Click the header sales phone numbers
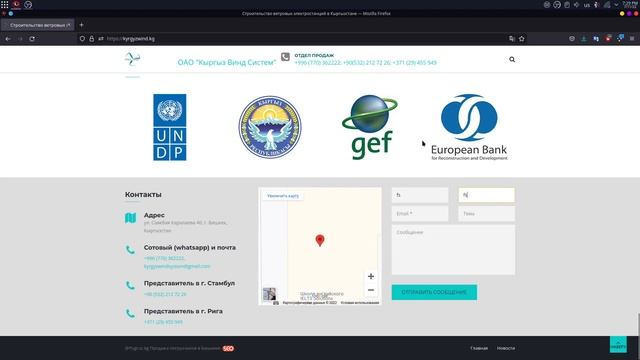The image size is (640, 360). (x=365, y=62)
